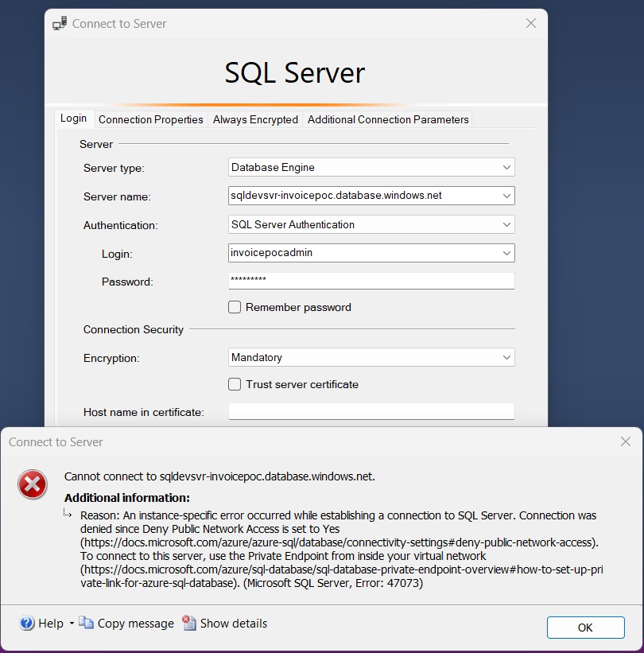This screenshot has height=653, width=644.
Task: Close the SQL Server connection window
Action: [x=531, y=23]
